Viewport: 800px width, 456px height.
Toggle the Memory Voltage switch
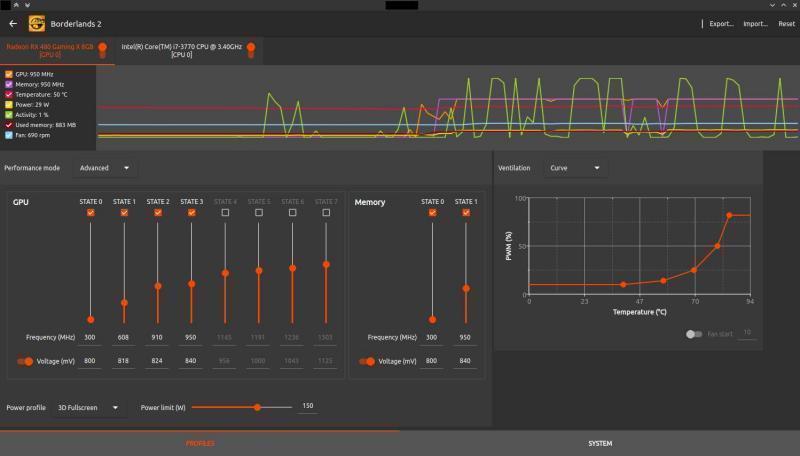[x=366, y=361]
